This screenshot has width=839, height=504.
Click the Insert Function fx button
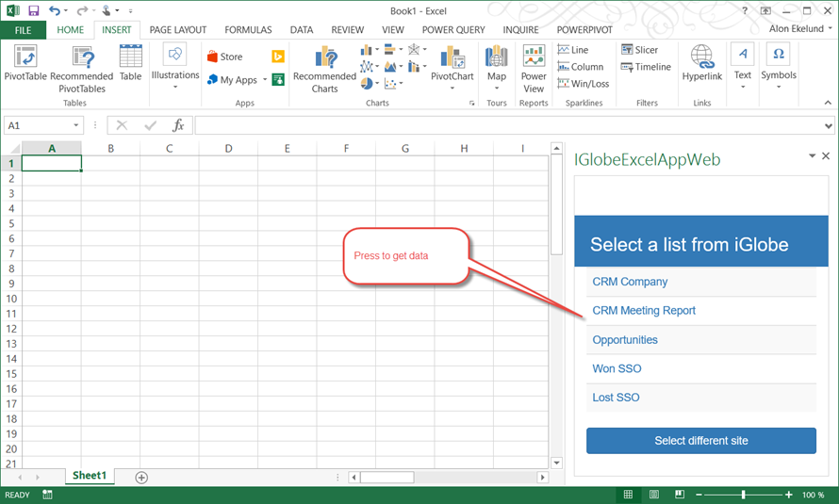(x=178, y=125)
